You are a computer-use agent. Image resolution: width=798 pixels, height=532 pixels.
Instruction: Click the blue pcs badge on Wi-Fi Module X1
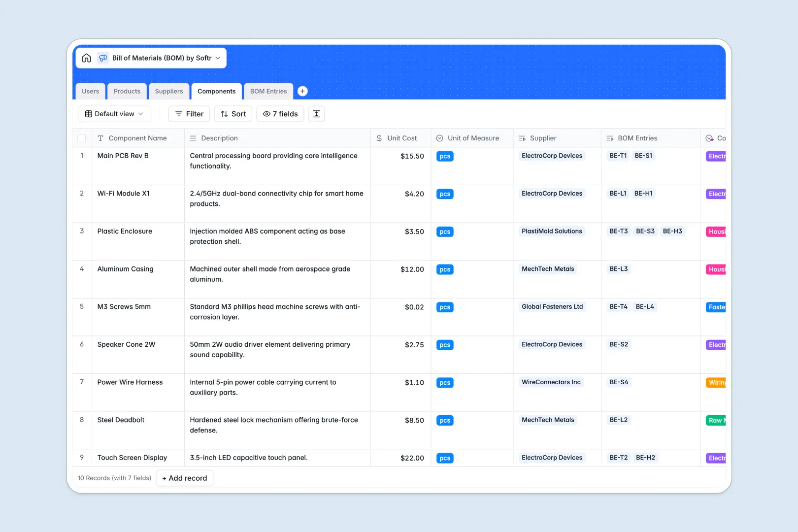click(x=444, y=194)
